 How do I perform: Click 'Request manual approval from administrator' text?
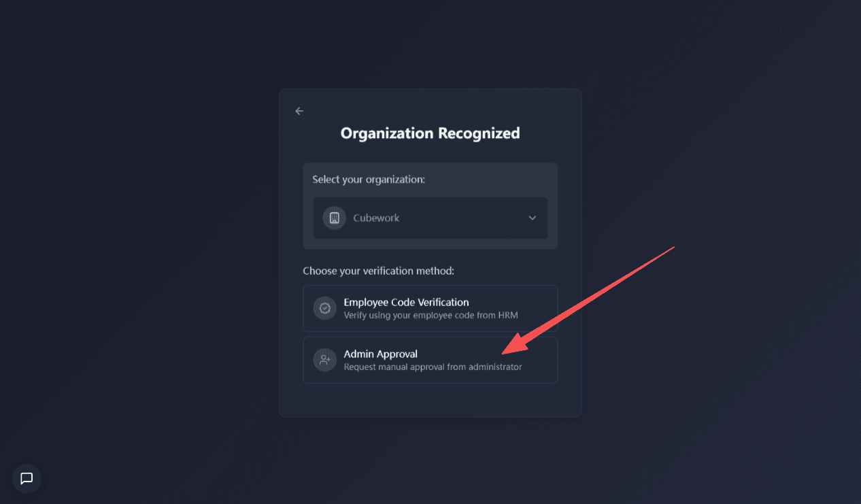[x=433, y=367]
